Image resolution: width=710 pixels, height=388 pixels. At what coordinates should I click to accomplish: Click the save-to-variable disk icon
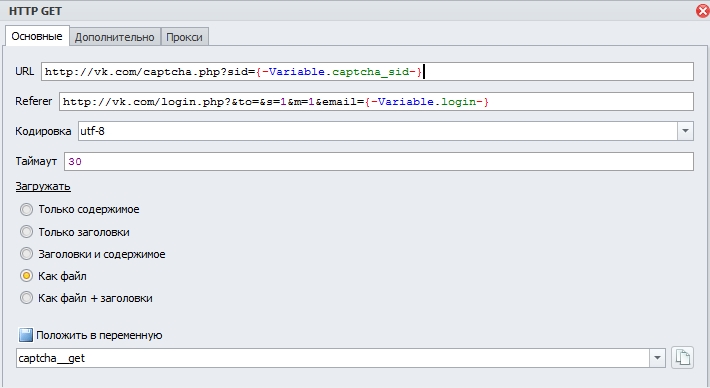(x=26, y=335)
